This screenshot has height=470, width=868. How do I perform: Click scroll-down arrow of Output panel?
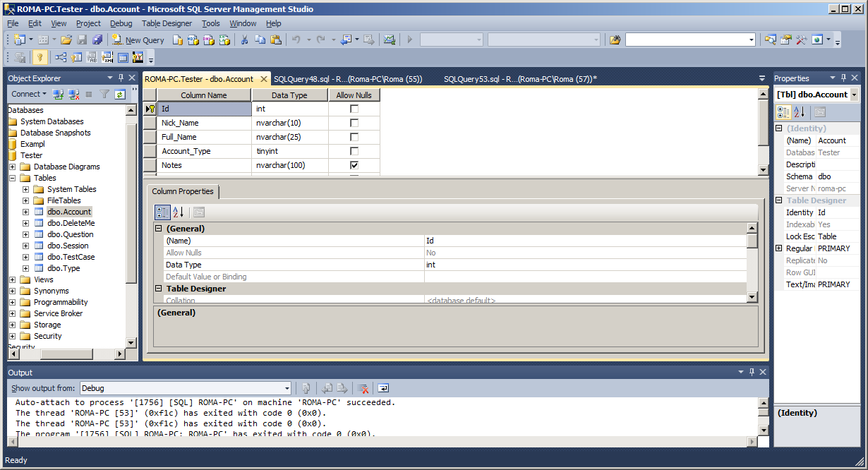pyautogui.click(x=763, y=430)
